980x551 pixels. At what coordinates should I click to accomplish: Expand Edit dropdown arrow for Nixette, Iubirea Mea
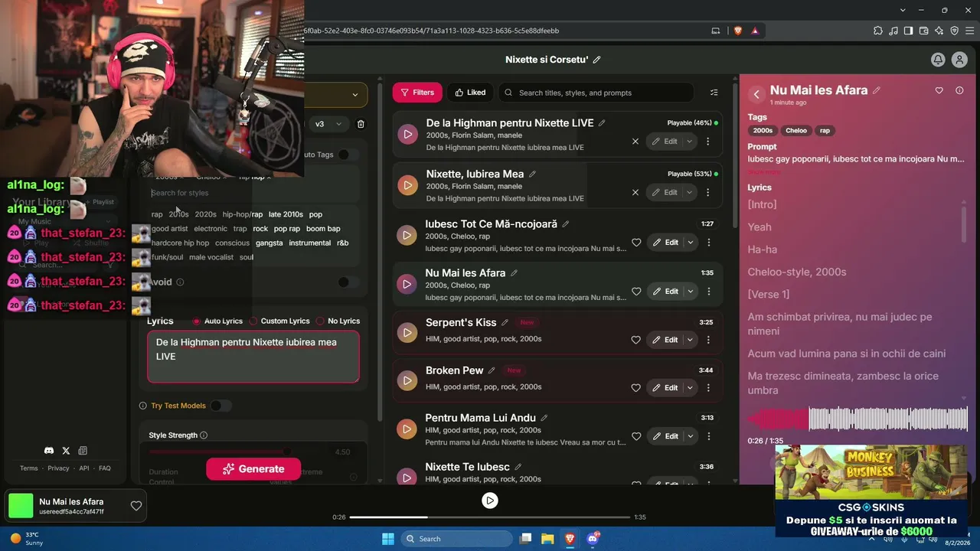coord(689,193)
